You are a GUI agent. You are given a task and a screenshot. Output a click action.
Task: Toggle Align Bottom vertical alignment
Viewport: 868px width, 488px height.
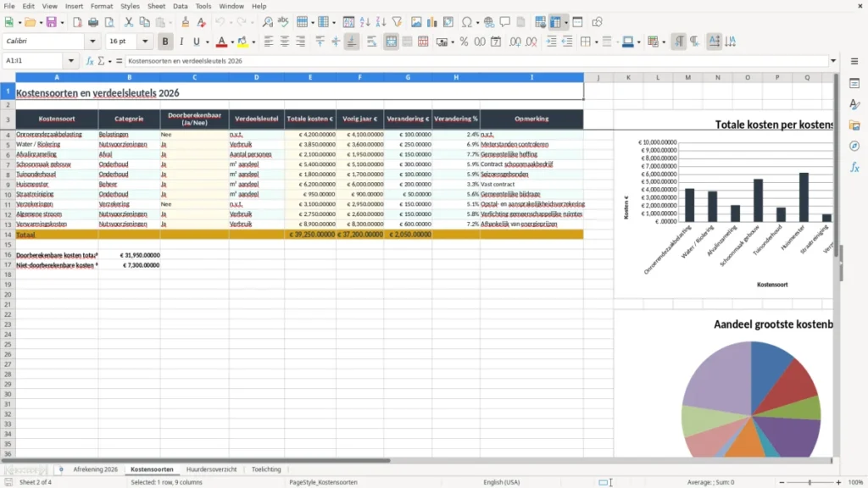pyautogui.click(x=352, y=42)
